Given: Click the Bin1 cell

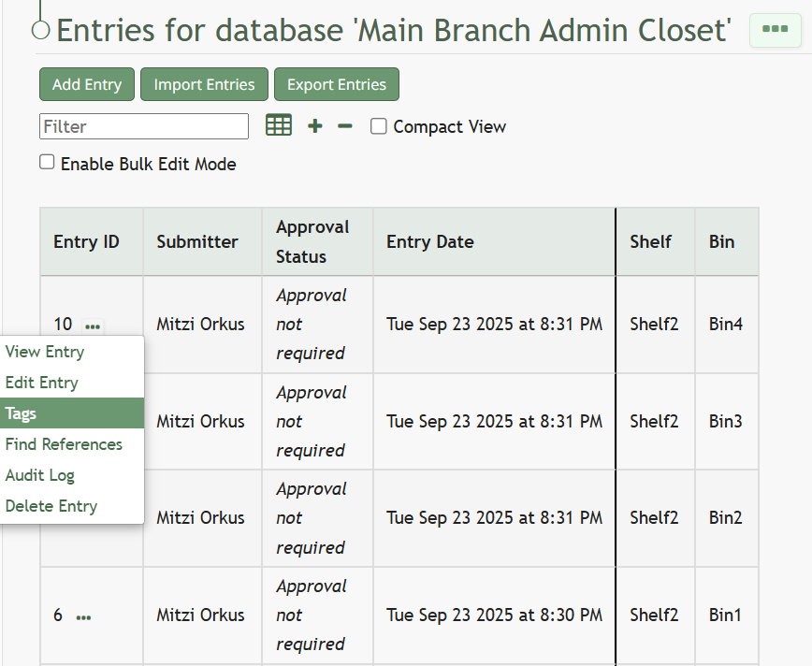Looking at the screenshot, I should click(x=725, y=615).
